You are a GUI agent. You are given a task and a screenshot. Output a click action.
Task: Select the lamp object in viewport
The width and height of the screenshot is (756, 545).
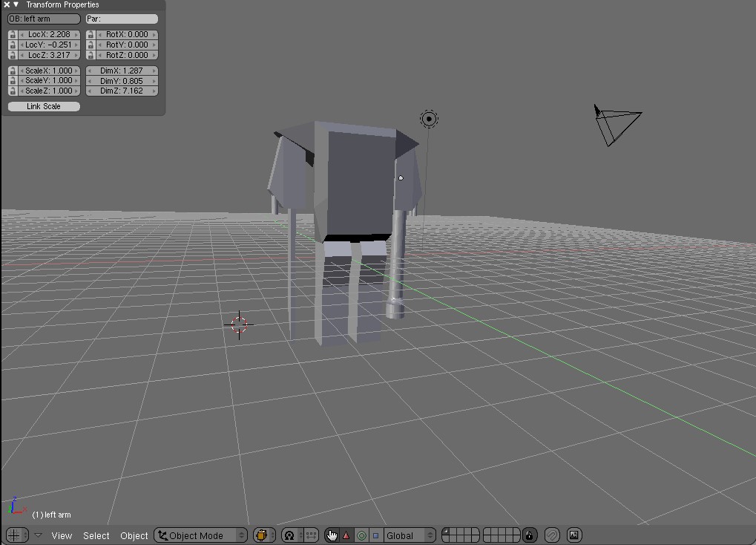(429, 119)
